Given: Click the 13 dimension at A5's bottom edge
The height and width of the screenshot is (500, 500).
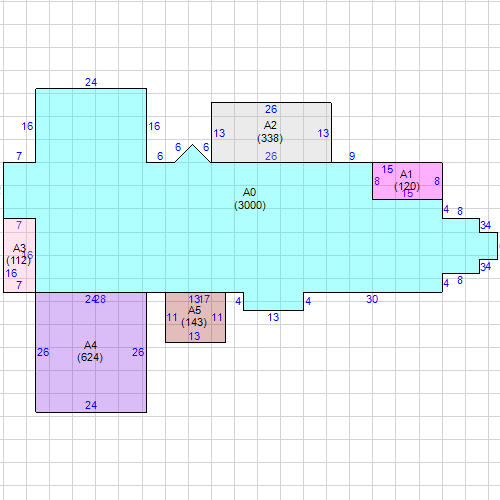Looking at the screenshot, I should (x=194, y=336).
